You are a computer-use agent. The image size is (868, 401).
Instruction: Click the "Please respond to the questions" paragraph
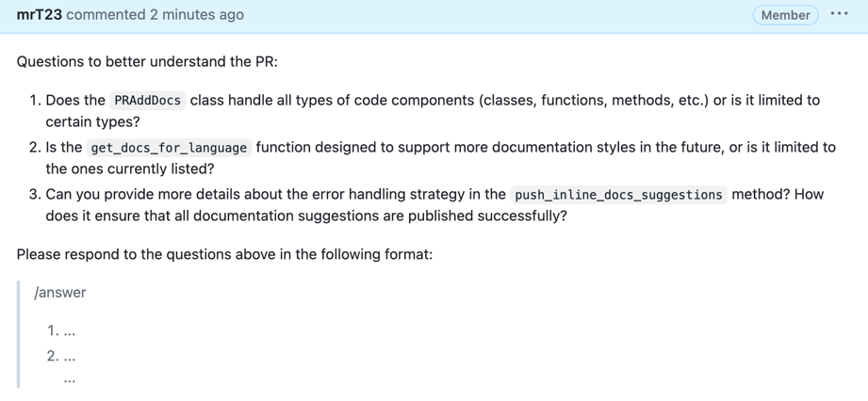224,254
